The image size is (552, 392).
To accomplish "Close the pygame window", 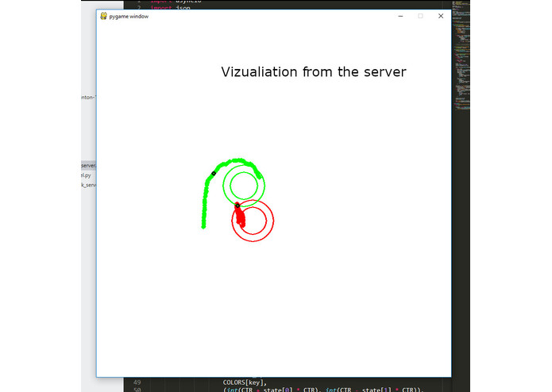I will (441, 16).
